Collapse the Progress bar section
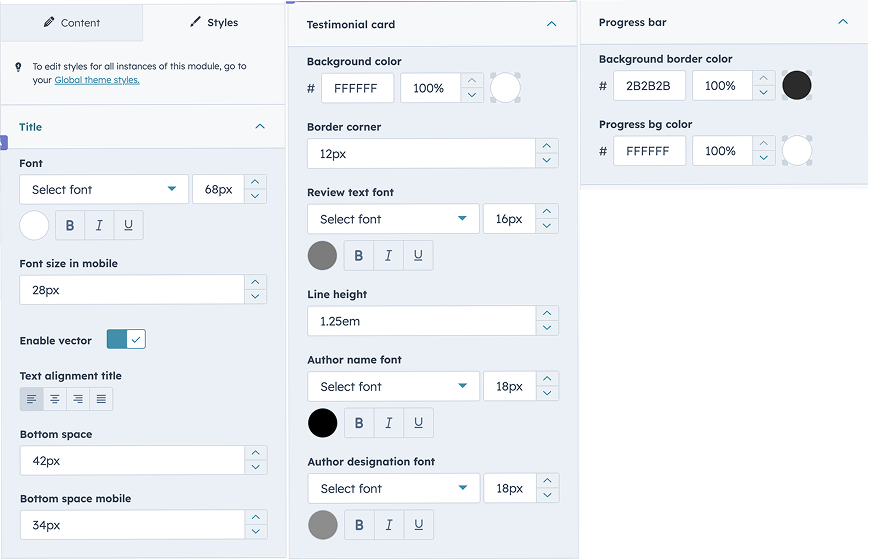870x560 pixels. [x=843, y=22]
